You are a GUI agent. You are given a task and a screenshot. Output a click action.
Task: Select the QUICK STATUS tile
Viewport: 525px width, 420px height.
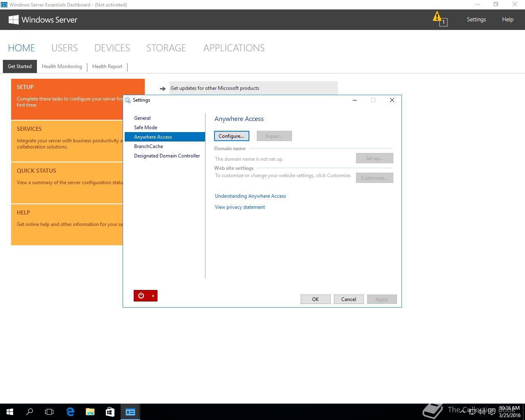[x=67, y=183]
